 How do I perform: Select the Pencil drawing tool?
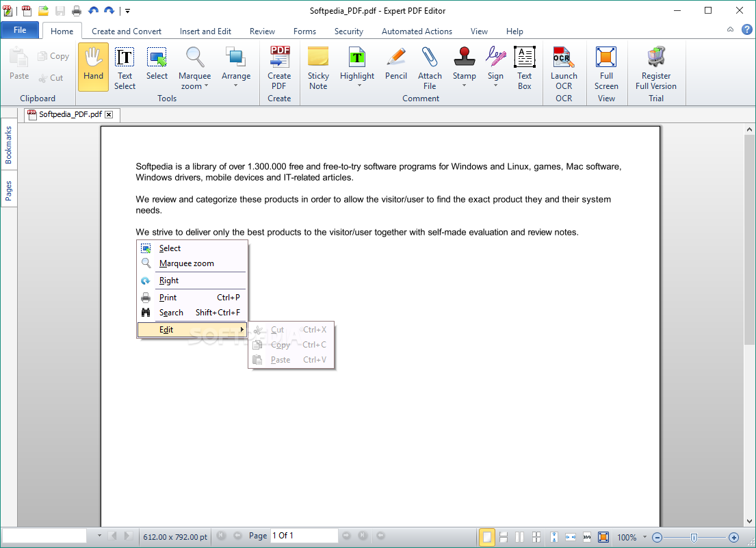[x=396, y=63]
